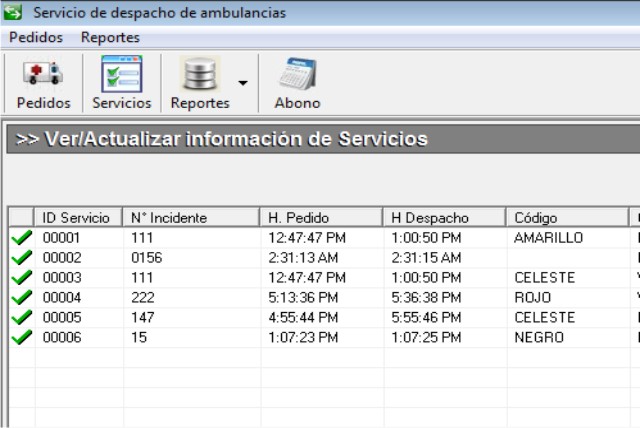Screen dimensions: 640x428
Task: Click the application icon in title bar
Action: point(13,12)
